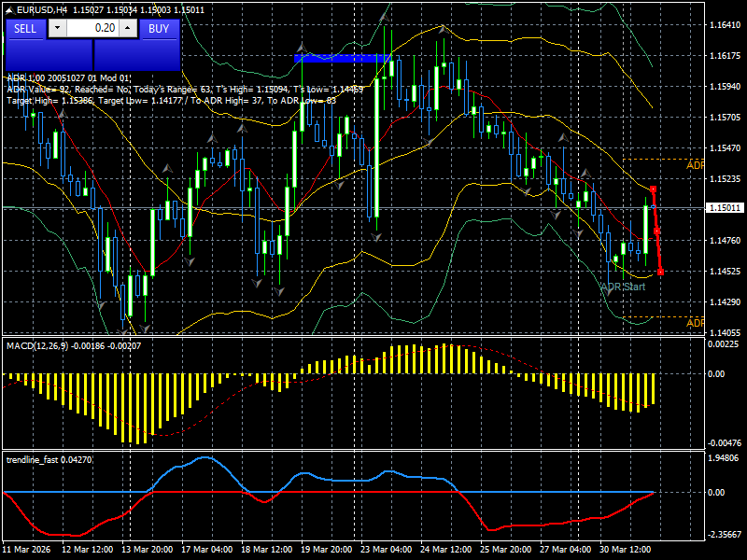Click the date label 11 Mar 2026
The height and width of the screenshot is (560, 747).
[x=26, y=549]
